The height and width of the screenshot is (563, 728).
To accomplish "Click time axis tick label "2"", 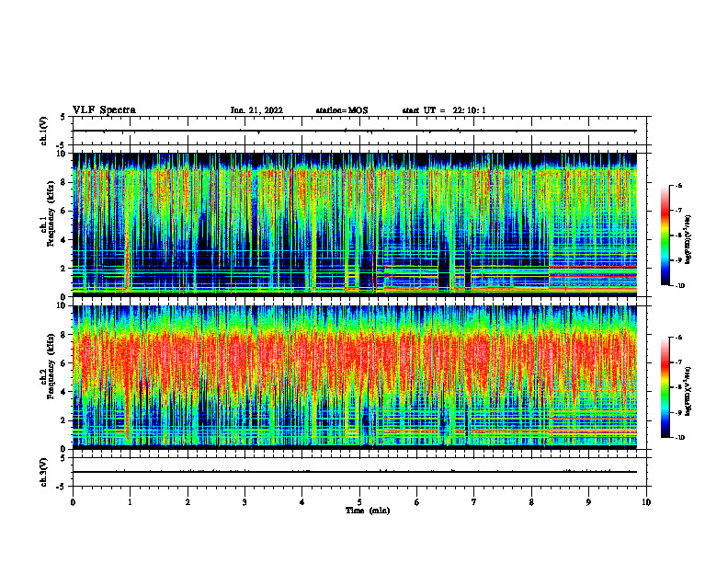I will coord(188,502).
